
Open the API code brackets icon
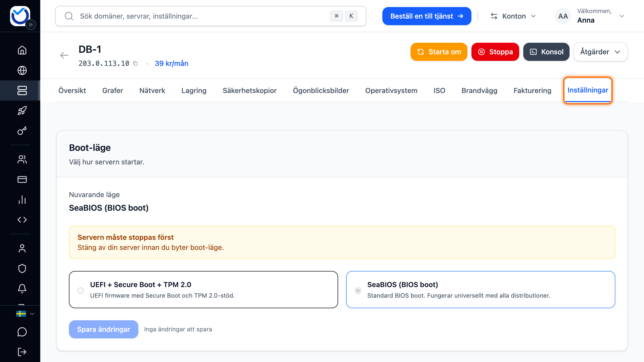coord(22,220)
